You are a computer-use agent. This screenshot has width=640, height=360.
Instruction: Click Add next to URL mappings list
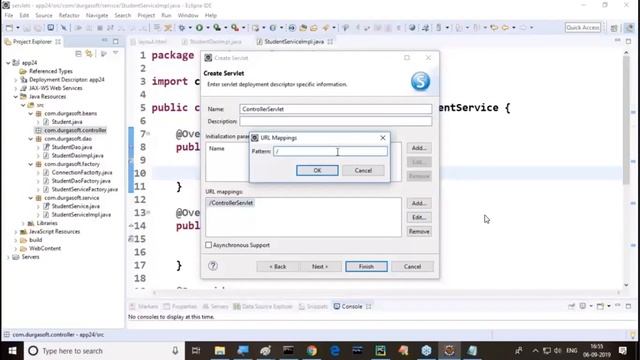point(419,203)
